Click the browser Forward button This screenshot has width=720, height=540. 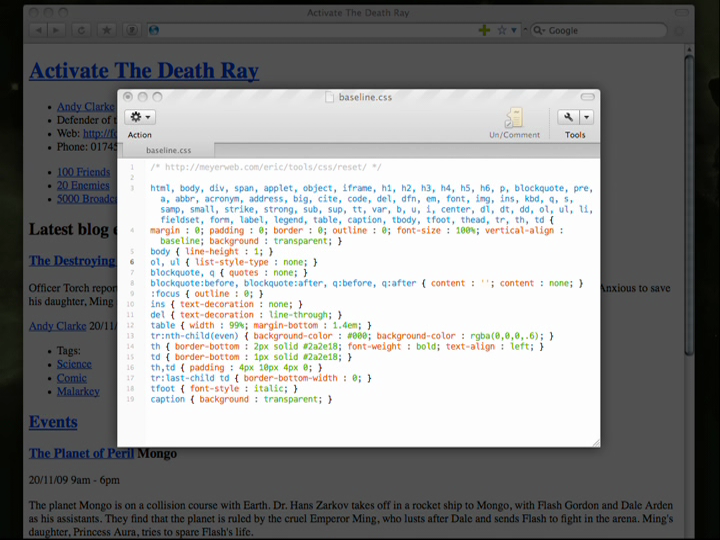pos(56,30)
